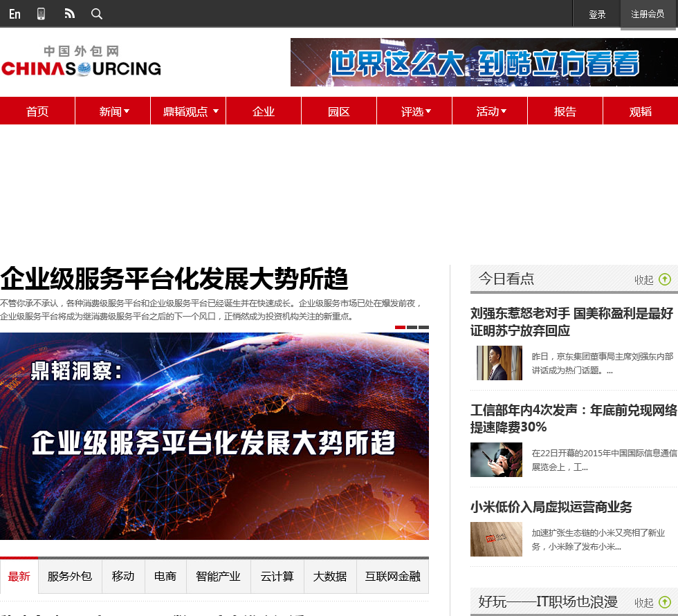Open article 工信部年内4次发声
This screenshot has height=616, width=678.
point(574,418)
